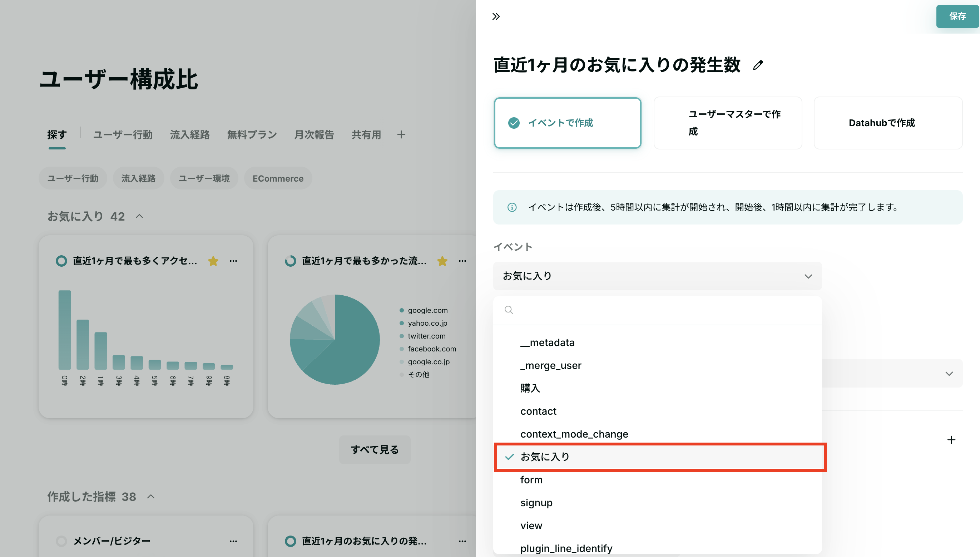Click facebook.com legend entry
Image resolution: width=980 pixels, height=557 pixels.
pyautogui.click(x=428, y=349)
